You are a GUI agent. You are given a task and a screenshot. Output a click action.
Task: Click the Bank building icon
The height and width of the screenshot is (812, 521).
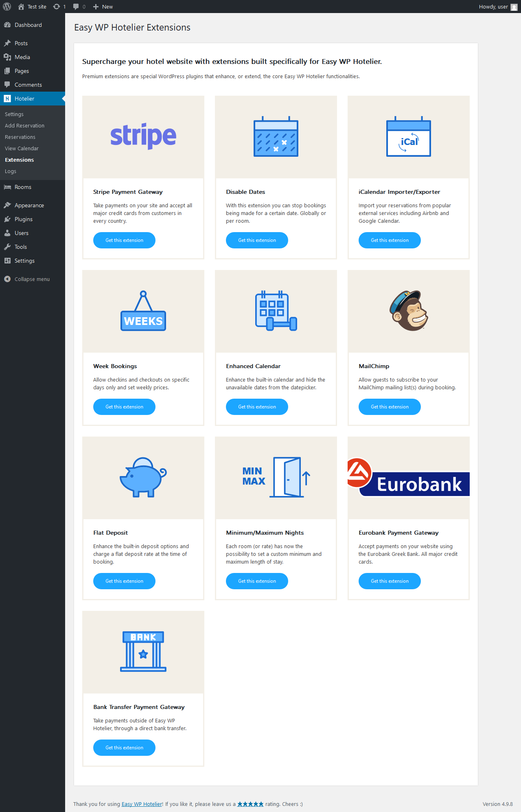143,652
